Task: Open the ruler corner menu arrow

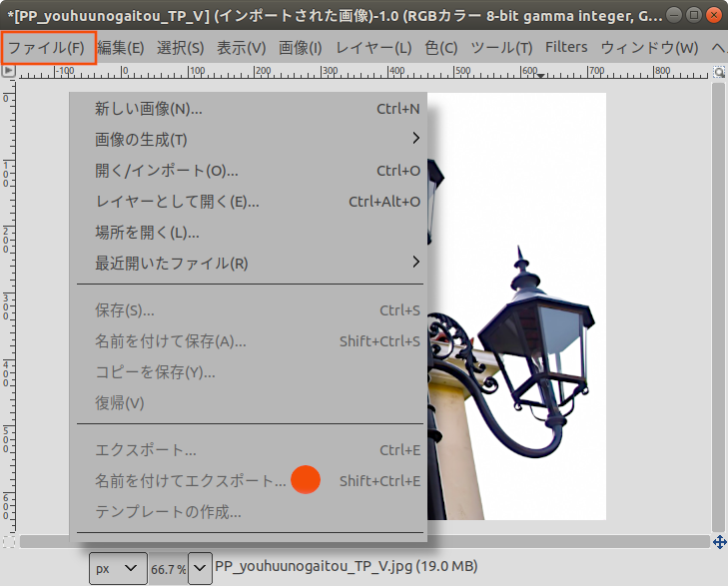Action: (x=9, y=71)
